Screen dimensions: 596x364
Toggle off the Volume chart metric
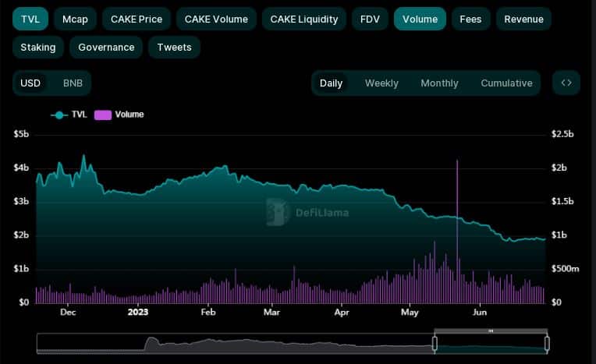tap(420, 19)
